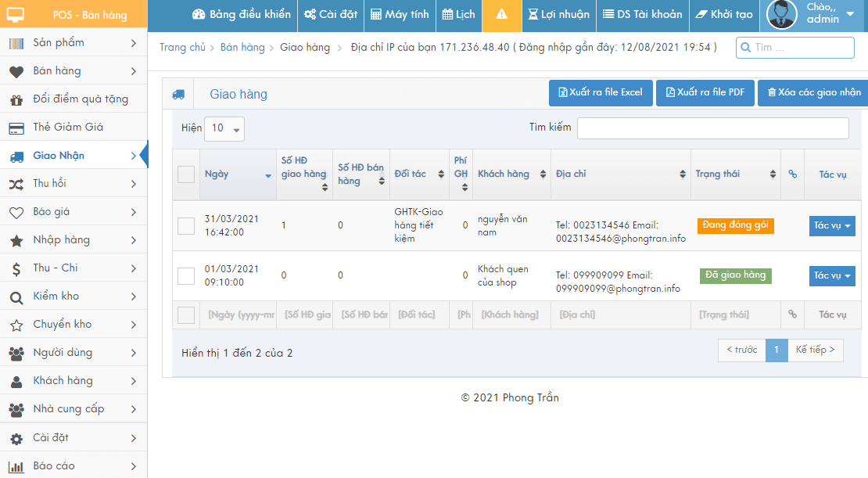The height and width of the screenshot is (478, 868).
Task: Tick the select-all checkbox in table header
Action: pos(186,174)
